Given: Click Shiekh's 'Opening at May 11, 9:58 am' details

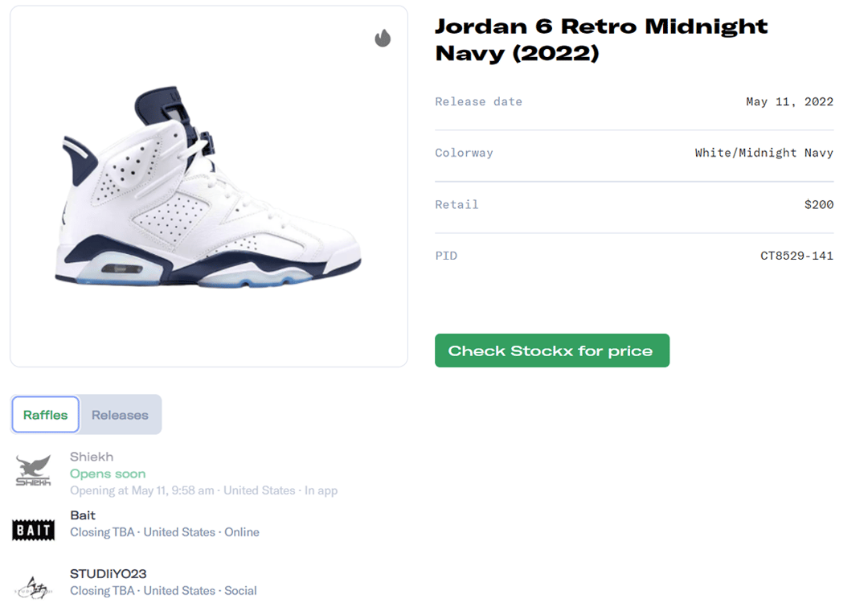Looking at the screenshot, I should 203,490.
